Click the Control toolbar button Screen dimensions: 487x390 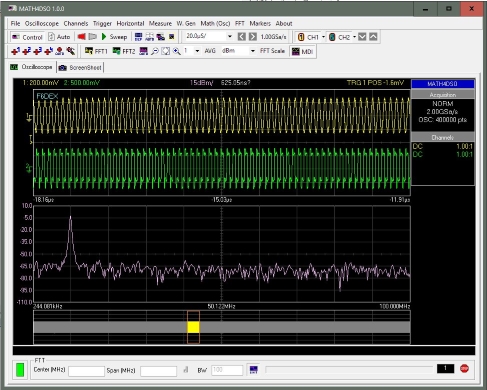click(x=27, y=37)
